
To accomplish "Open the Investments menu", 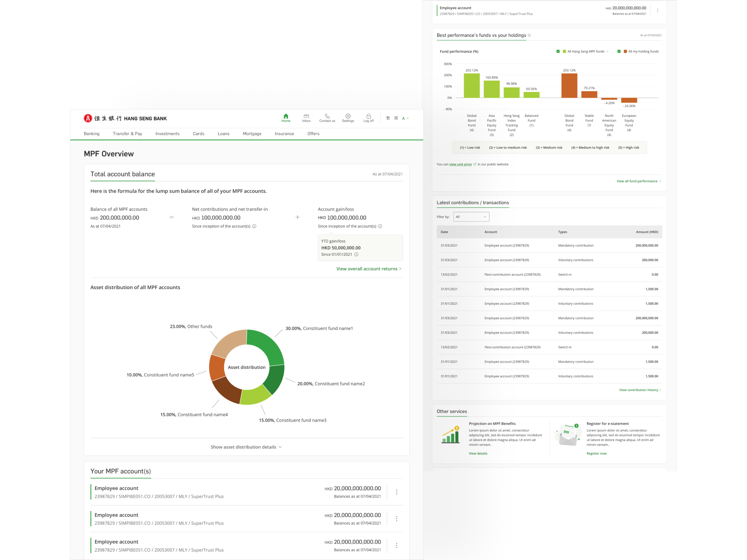I will (167, 134).
